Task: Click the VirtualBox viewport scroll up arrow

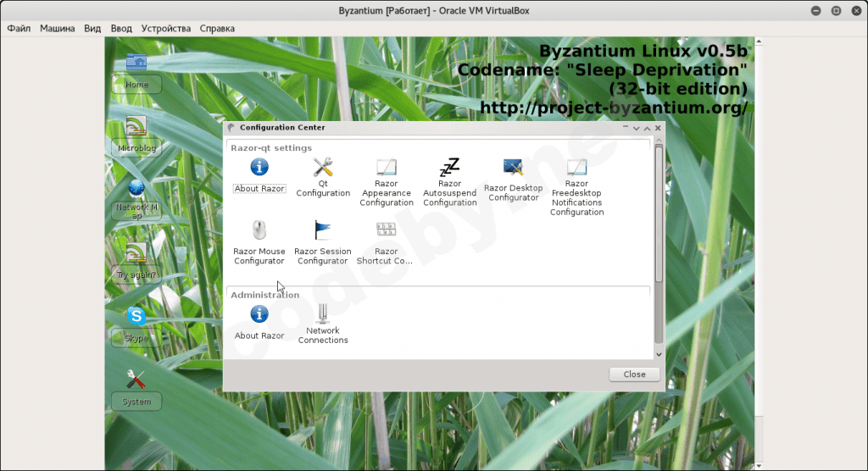Action: tap(759, 42)
